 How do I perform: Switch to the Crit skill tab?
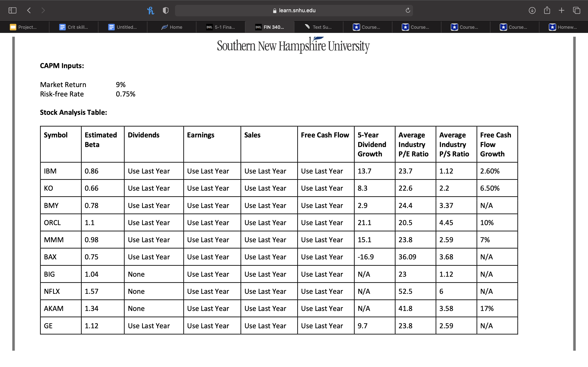(74, 27)
